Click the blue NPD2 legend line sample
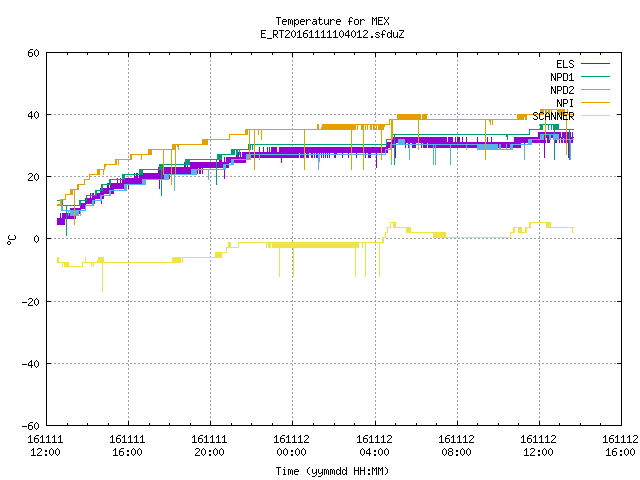Image resolution: width=640 pixels, height=480 pixels. [x=595, y=89]
